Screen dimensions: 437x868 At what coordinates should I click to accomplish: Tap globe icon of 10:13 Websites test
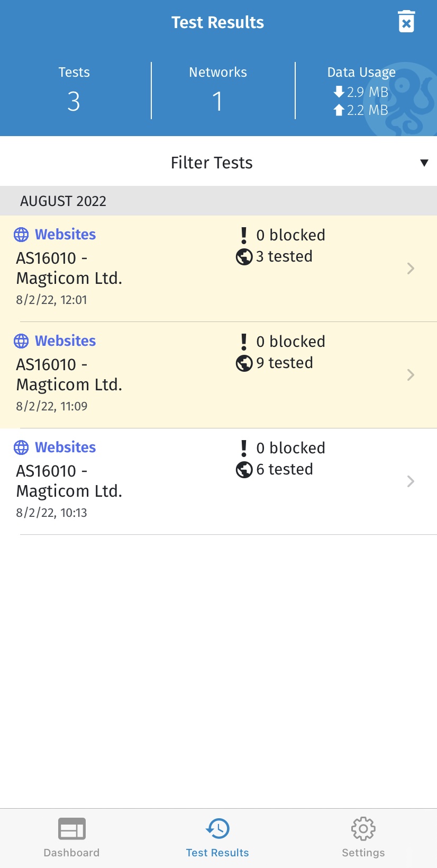(x=21, y=448)
